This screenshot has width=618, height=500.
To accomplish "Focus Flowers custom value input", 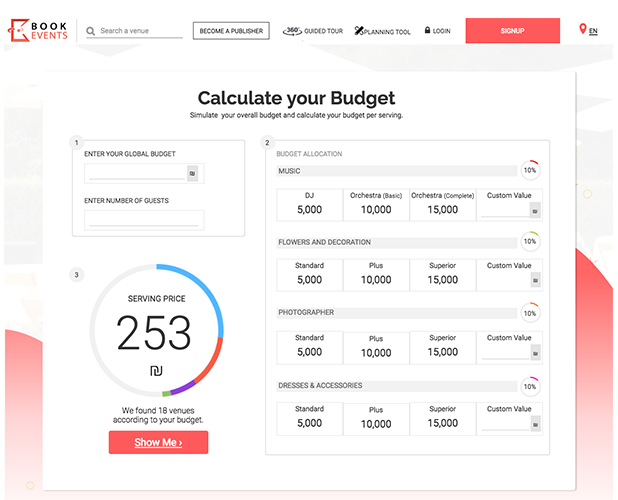I will (505, 280).
